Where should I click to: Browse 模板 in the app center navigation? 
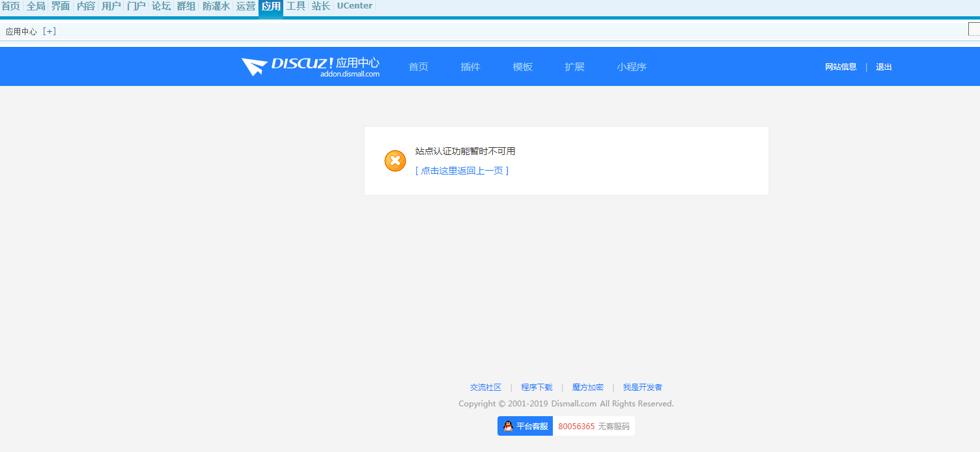pos(522,66)
